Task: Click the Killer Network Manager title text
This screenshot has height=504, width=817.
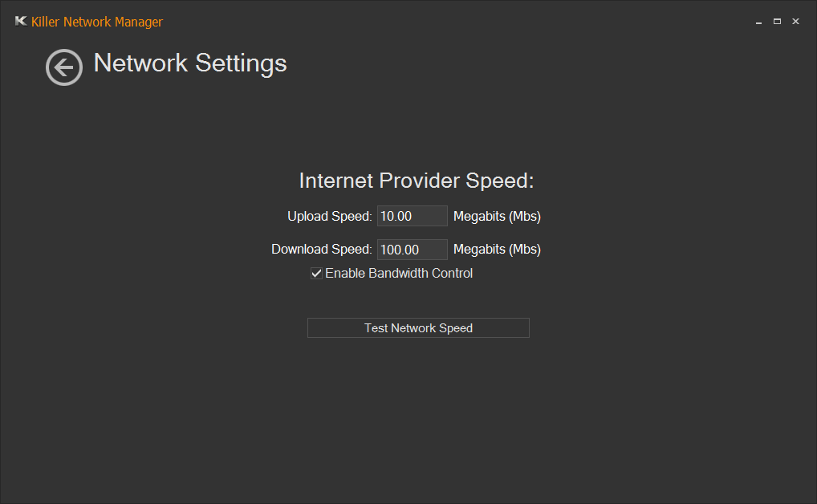Action: pos(97,22)
